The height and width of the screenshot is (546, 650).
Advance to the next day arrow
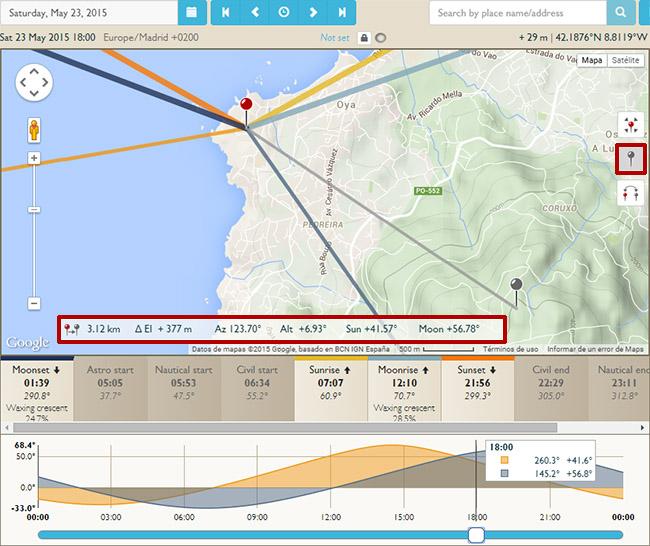(x=313, y=13)
